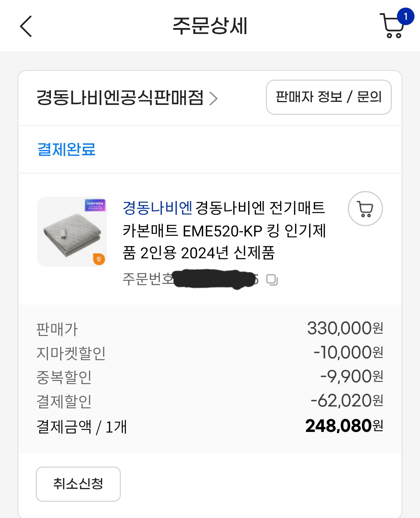Screen dimensions: 420x518
Task: Add product to cart via round cart icon
Action: 365,209
